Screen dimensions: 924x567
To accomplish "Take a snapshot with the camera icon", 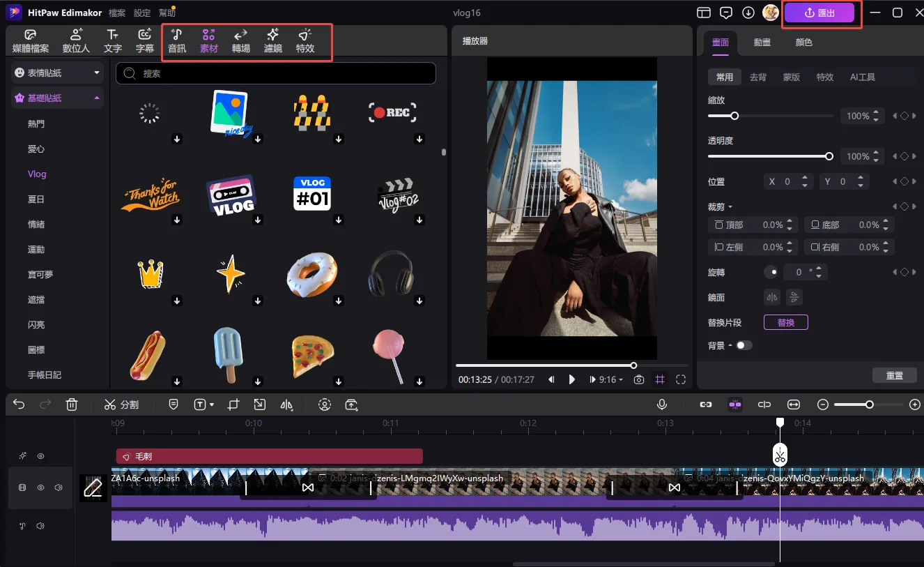I will point(639,380).
